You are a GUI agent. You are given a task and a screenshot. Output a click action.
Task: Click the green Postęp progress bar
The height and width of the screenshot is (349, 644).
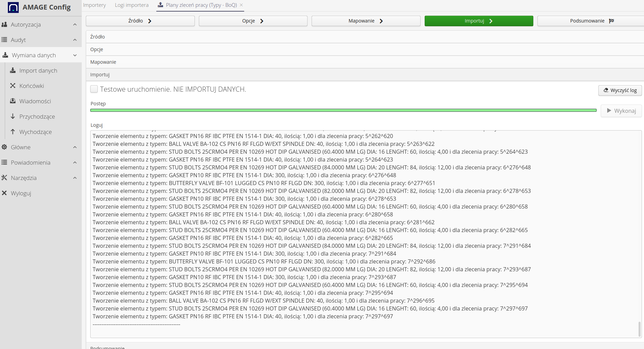pyautogui.click(x=343, y=110)
